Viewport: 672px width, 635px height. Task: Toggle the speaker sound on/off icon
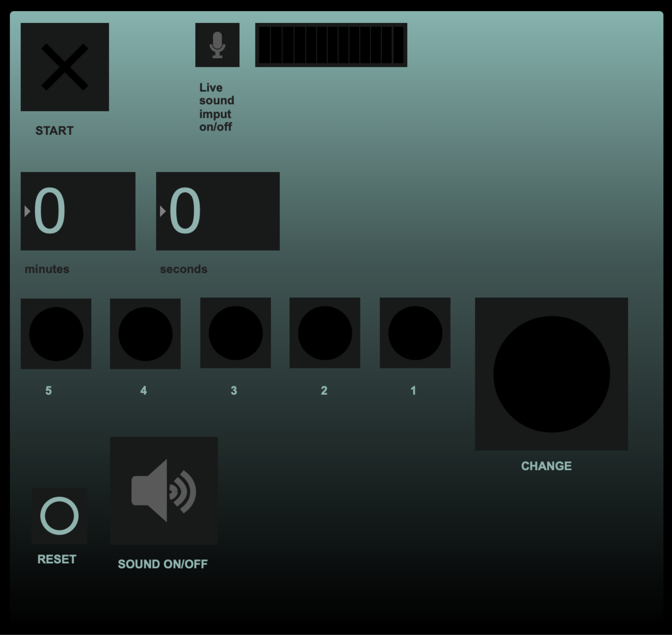pyautogui.click(x=164, y=490)
